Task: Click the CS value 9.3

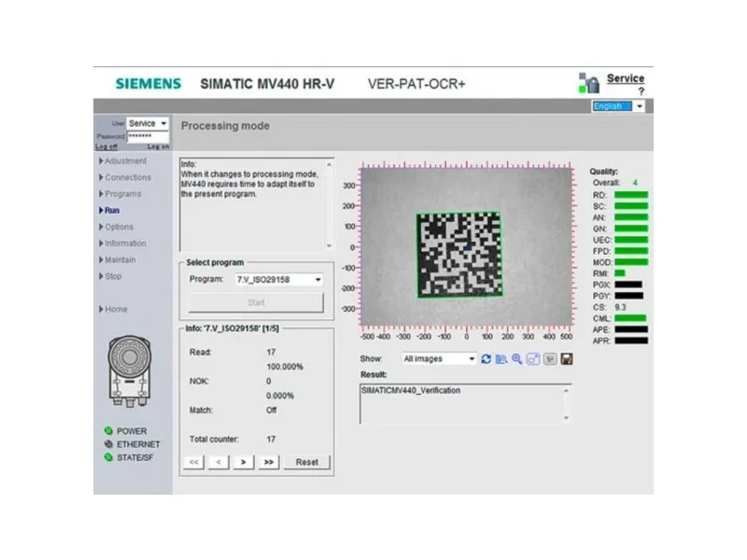Action: click(x=620, y=307)
